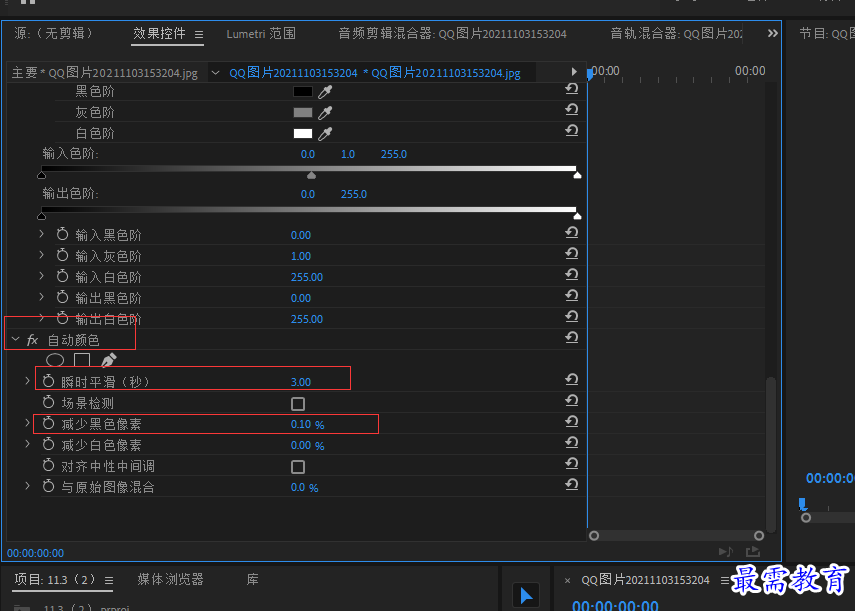Reset the 对齐中性中间调 setting

571,464
